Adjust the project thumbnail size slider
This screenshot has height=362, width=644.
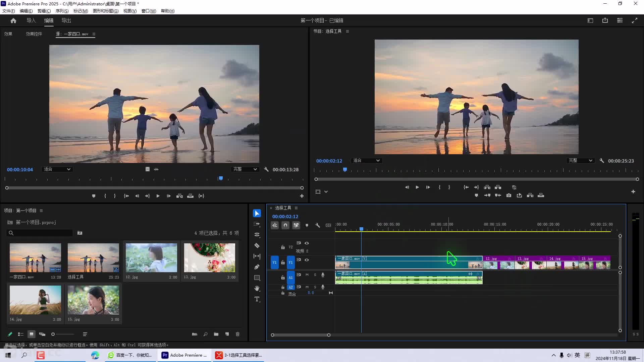tap(63, 334)
